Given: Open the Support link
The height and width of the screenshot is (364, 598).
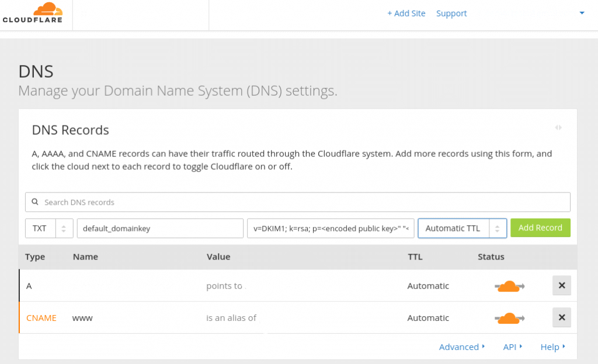Looking at the screenshot, I should [x=451, y=13].
